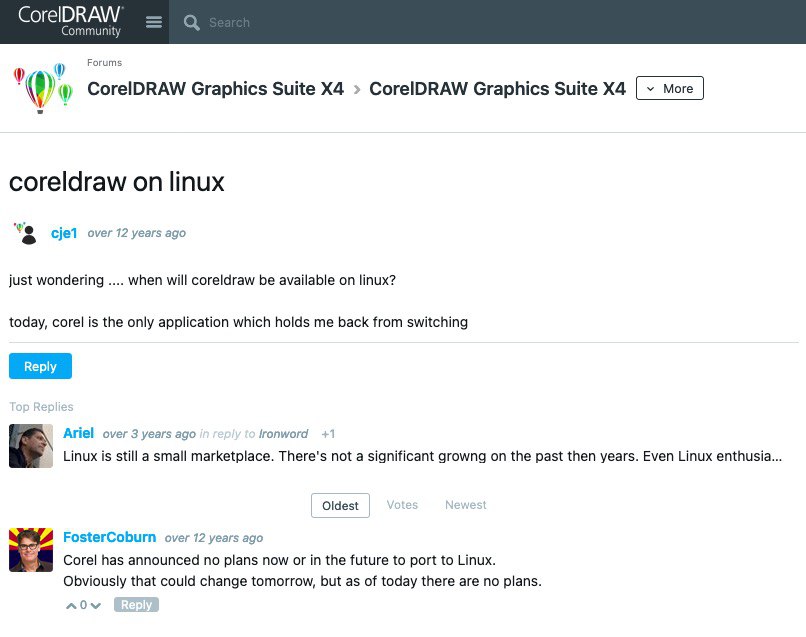Screen dimensions: 806x637
Task: Expand Ariel's truncated top reply text
Action: (x=421, y=456)
